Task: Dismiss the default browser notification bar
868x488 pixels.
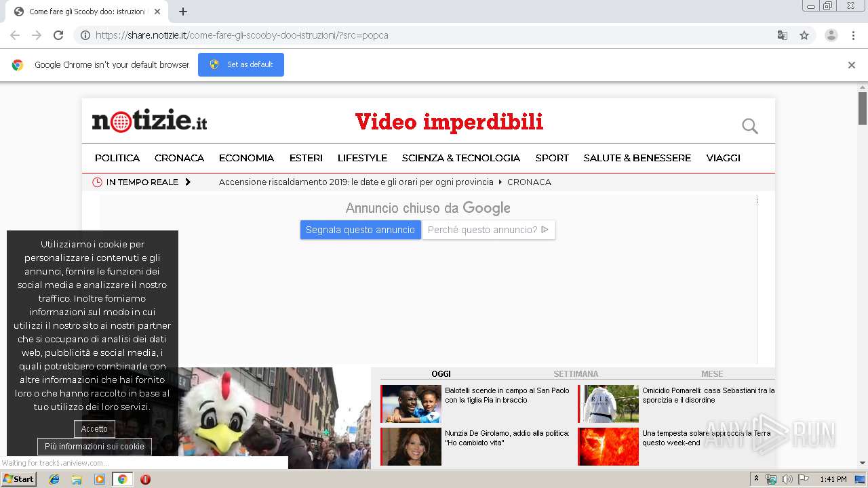Action: coord(852,65)
